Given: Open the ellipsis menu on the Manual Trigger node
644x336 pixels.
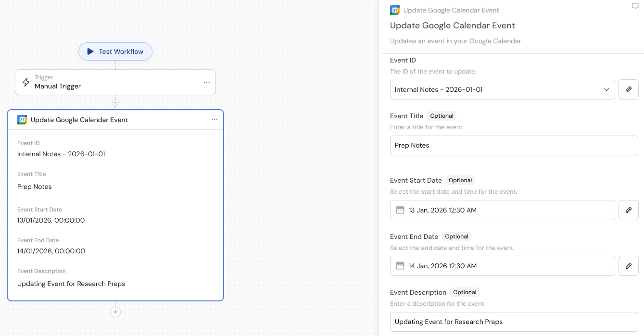Looking at the screenshot, I should click(x=207, y=82).
